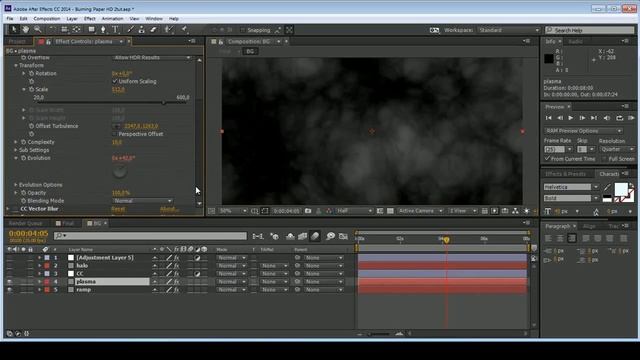Enable motion blur icon in timeline

click(315, 236)
